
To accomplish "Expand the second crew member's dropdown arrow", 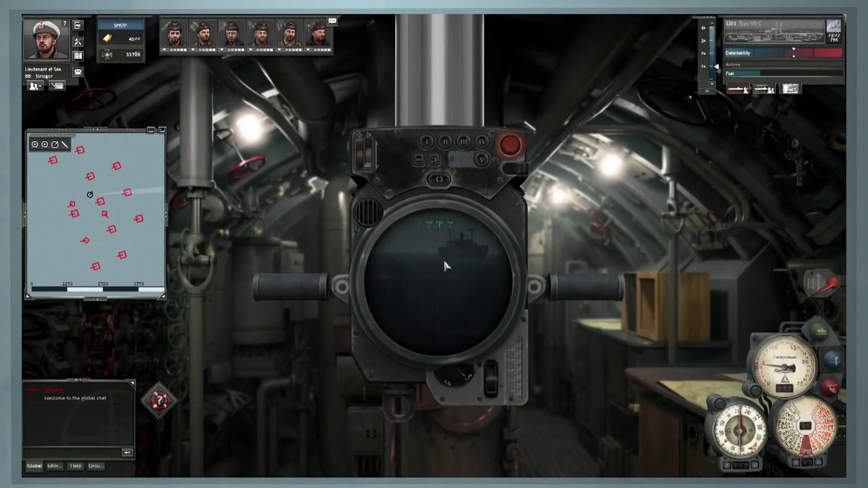I will coord(193,49).
